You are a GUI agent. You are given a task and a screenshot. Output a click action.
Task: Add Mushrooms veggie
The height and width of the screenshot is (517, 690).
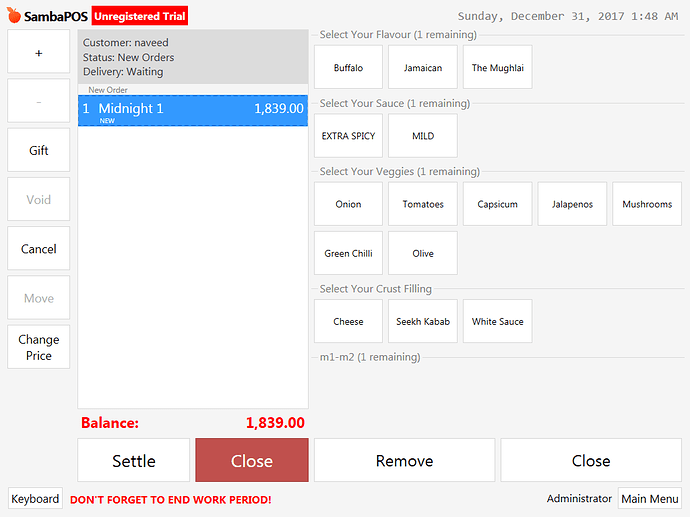click(647, 204)
